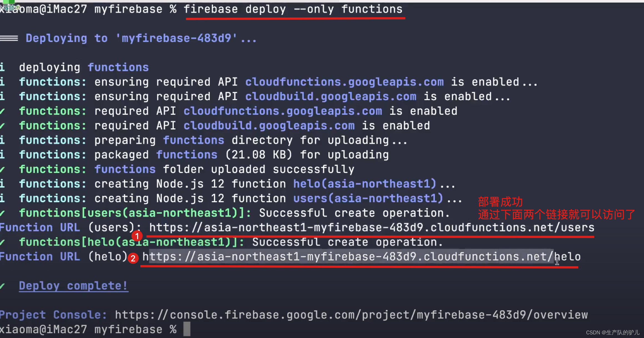This screenshot has width=644, height=338.
Task: Click the red numbered badge 1 marker
Action: tap(137, 236)
